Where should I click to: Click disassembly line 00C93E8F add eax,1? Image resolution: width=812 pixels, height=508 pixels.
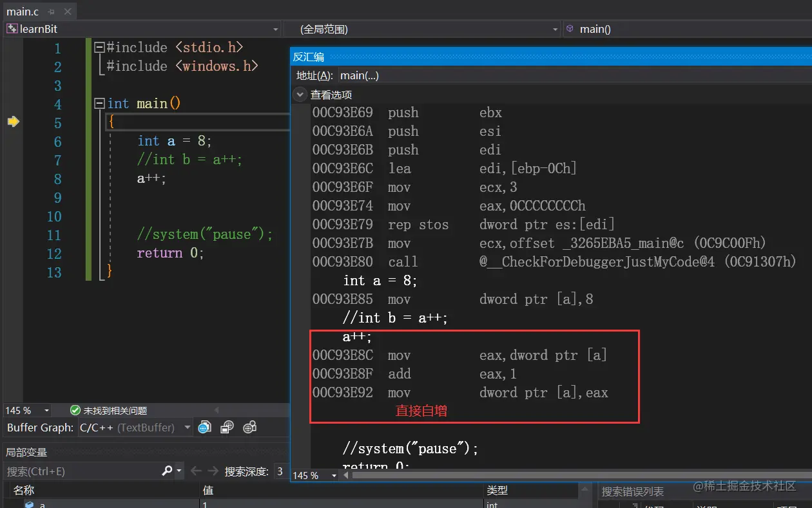(x=415, y=374)
